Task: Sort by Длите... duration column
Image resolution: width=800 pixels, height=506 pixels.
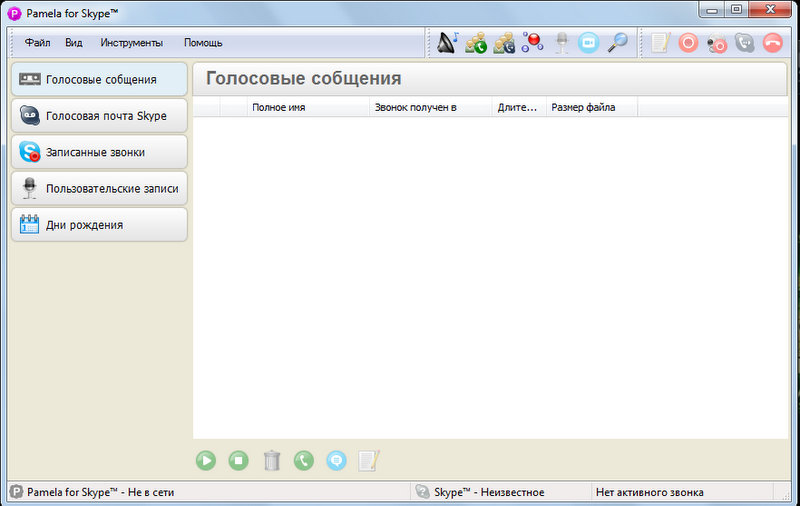Action: (x=519, y=107)
